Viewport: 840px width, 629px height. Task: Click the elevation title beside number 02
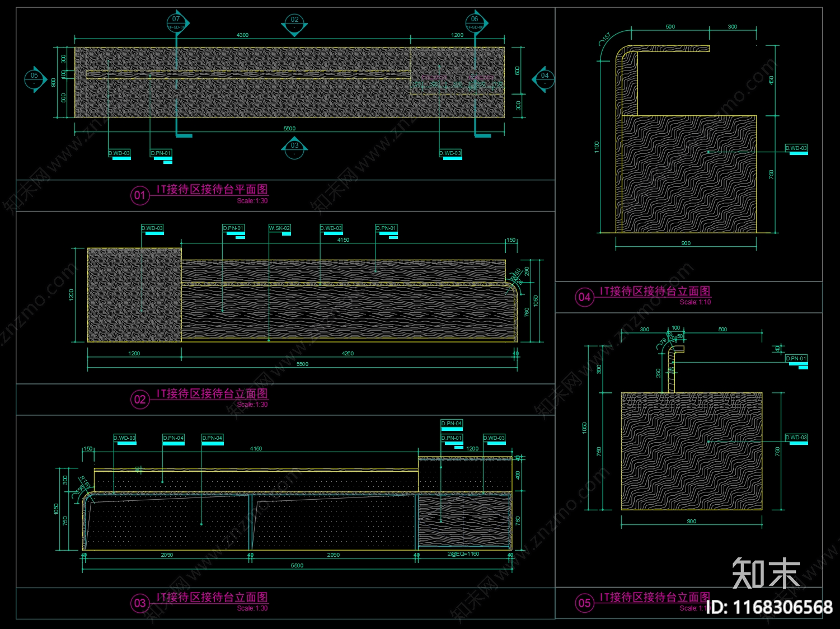212,393
